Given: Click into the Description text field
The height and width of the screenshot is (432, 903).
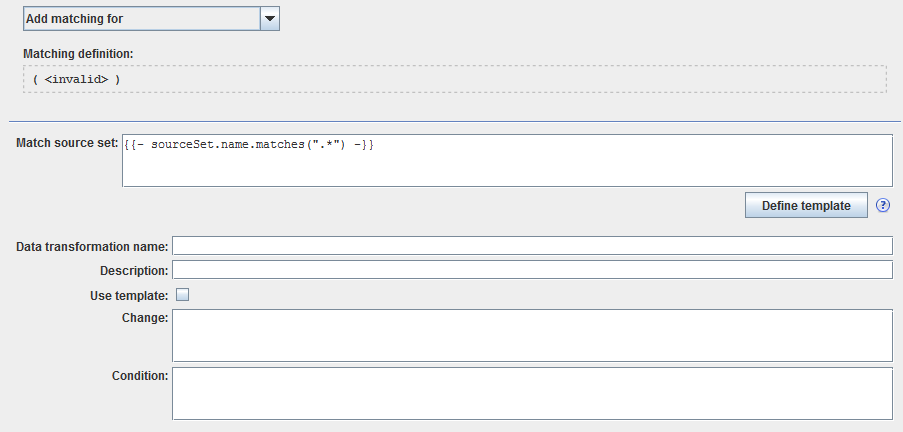Looking at the screenshot, I should point(532,270).
